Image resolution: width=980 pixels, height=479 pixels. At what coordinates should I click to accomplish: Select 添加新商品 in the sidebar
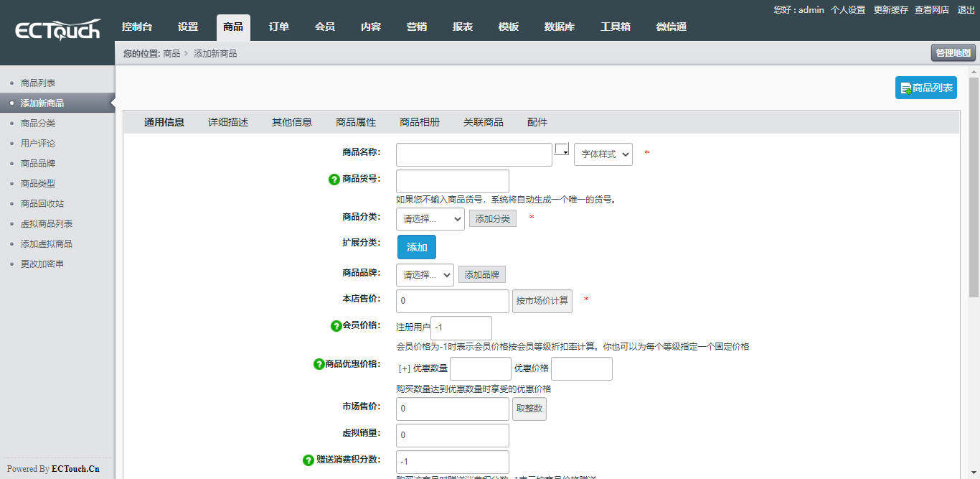pos(57,103)
